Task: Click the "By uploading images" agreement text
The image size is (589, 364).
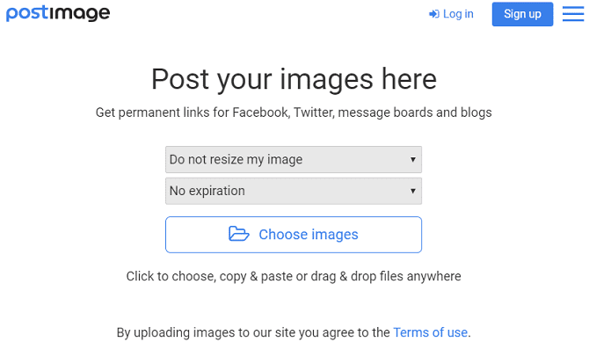Action: pos(253,332)
